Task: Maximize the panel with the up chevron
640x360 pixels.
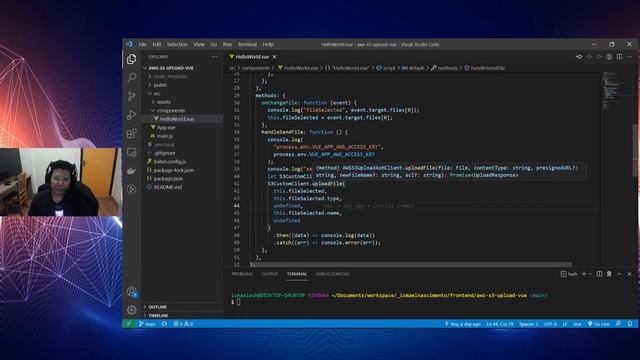Action: point(620,274)
